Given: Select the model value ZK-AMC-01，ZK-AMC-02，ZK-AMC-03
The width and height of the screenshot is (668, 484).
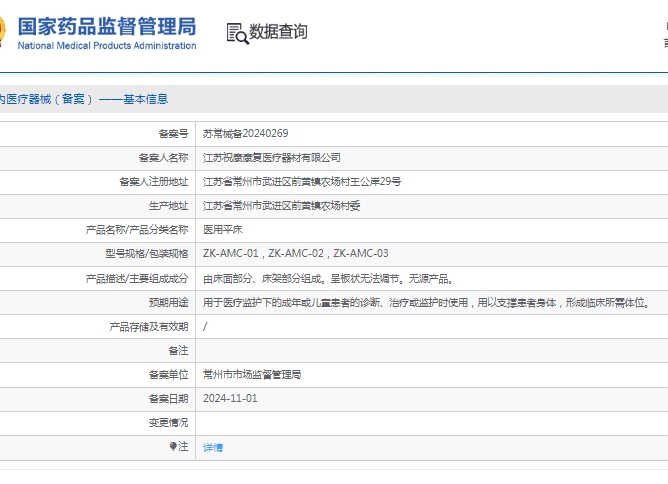Looking at the screenshot, I should coord(296,254).
